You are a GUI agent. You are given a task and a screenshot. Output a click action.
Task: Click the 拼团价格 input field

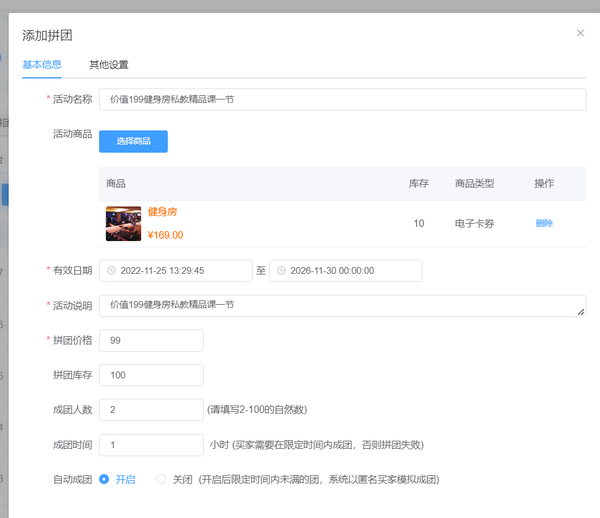tap(151, 341)
